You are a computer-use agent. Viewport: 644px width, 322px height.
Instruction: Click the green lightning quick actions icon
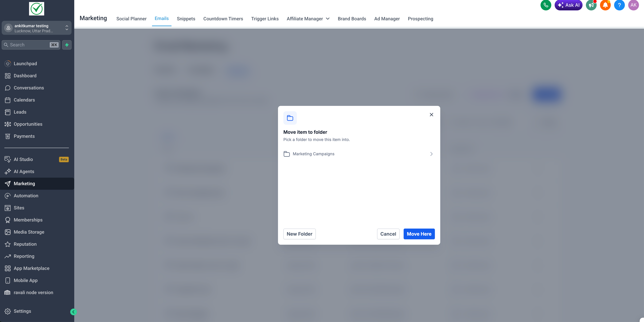click(67, 45)
